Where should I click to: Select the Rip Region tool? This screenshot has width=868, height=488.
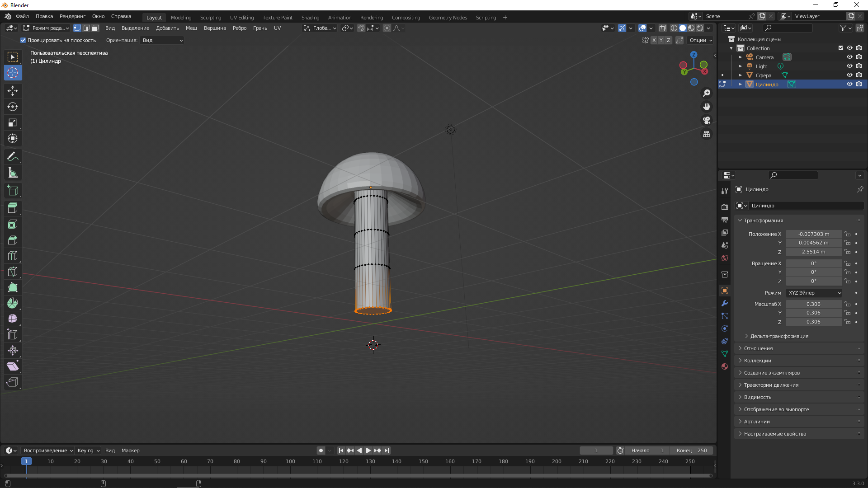pos(13,382)
